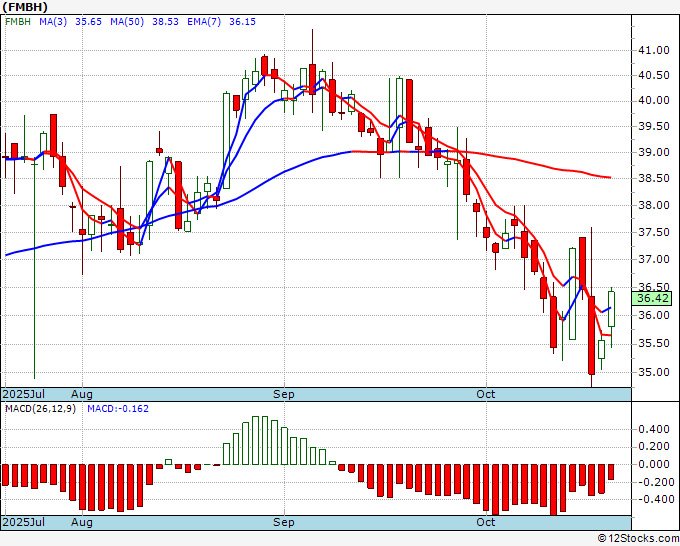Click Aug on the MACD axis
Viewport: 680px width, 546px height.
pyautogui.click(x=82, y=523)
